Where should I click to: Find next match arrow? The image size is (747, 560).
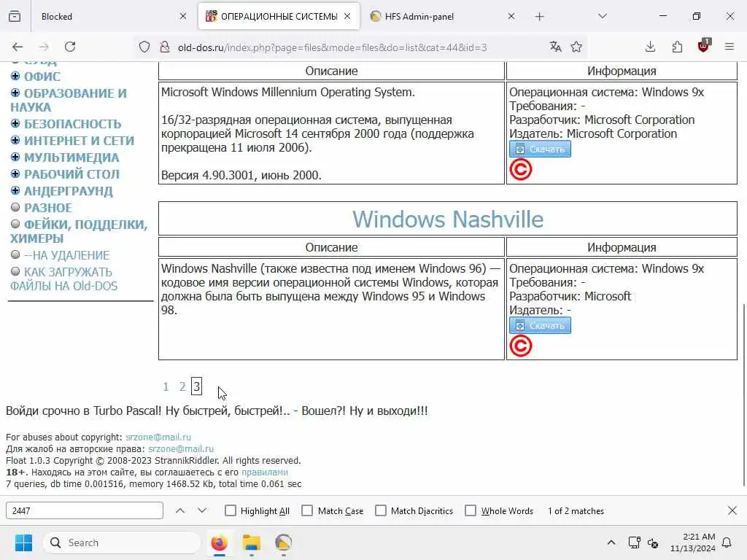point(202,510)
